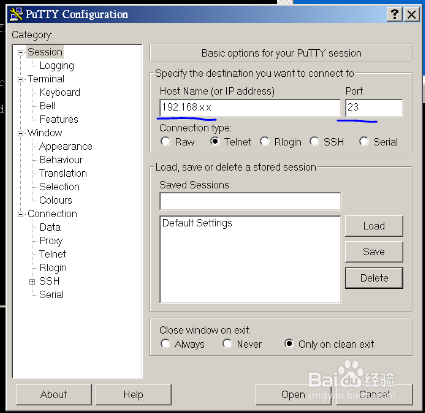This screenshot has width=425, height=413.
Task: Click the PuTTY icon in the title bar
Action: pyautogui.click(x=16, y=14)
